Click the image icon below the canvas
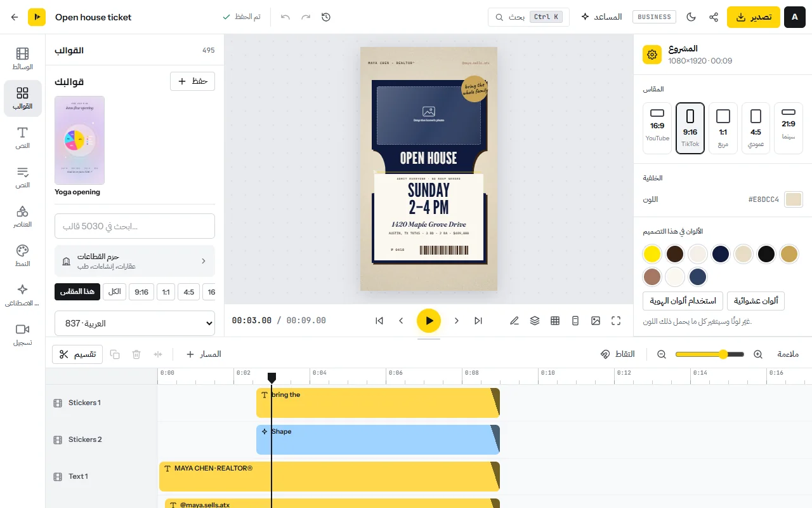 coord(596,321)
